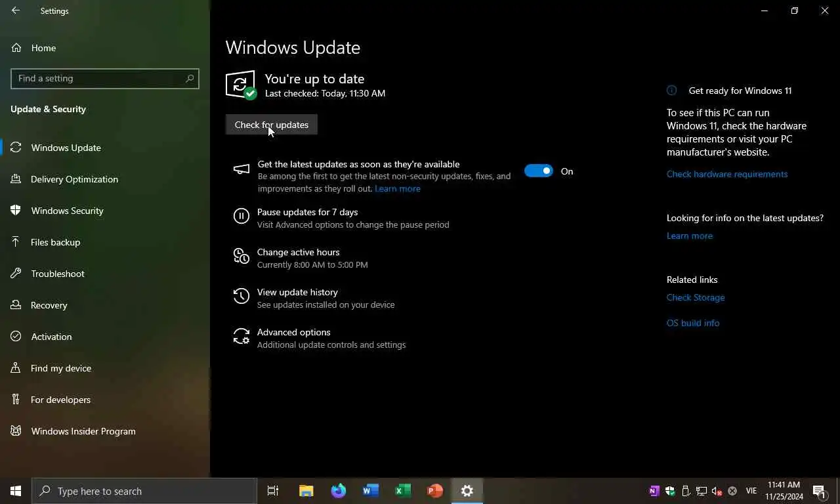
Task: Click the pause icon beside Pause updates
Action: [241, 216]
